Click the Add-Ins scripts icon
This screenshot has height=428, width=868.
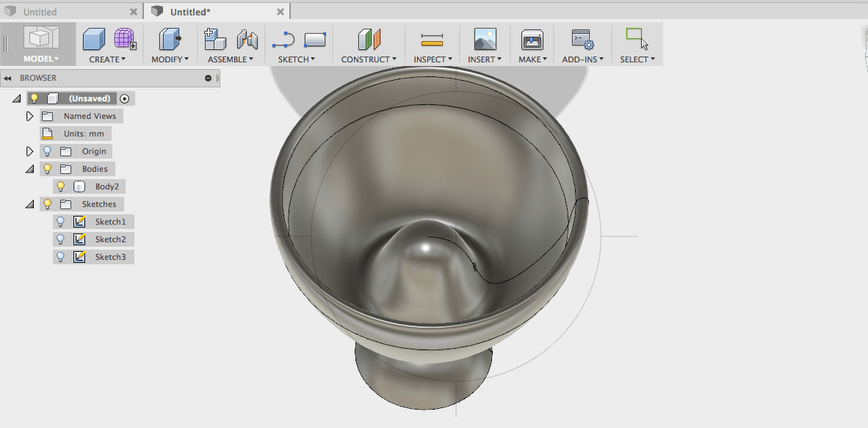coord(582,40)
